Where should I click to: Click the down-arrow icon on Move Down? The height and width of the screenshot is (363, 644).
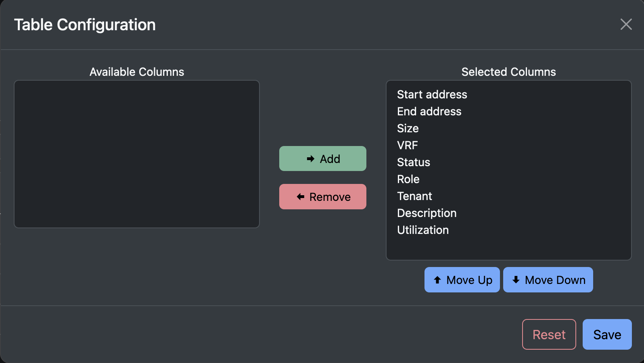coord(515,280)
